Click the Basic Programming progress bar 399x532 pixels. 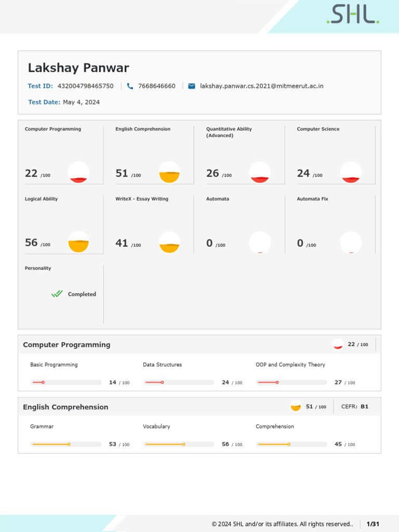pos(66,382)
